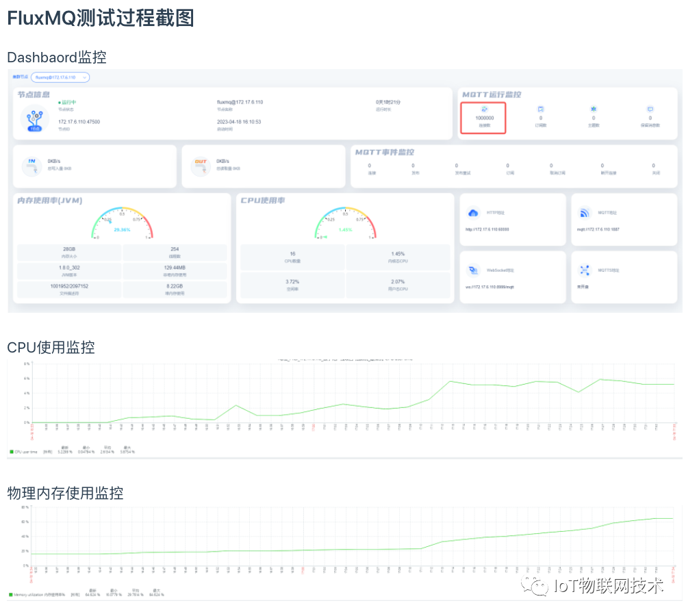Click the JVM memory usage gauge

(122, 222)
